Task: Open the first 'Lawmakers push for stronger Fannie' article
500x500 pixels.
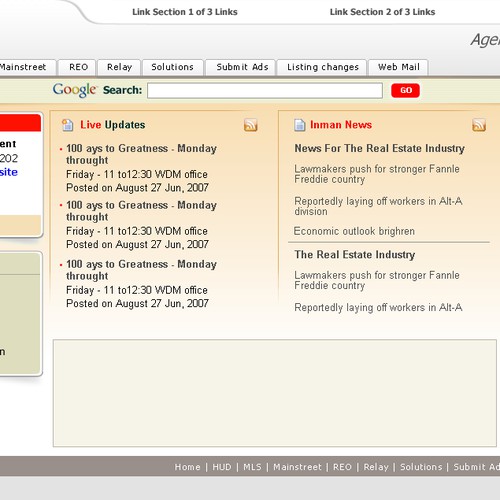Action: pos(377,174)
